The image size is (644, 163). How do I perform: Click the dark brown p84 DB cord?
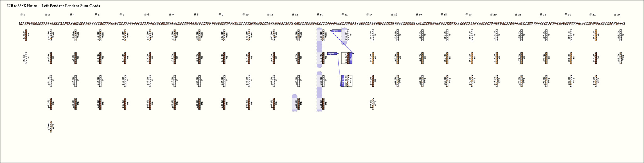596,58
